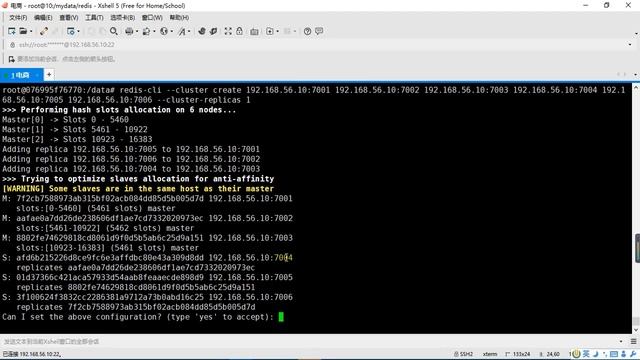Click the SSH2 status bar entry
640x360 pixels.
[x=463, y=354]
